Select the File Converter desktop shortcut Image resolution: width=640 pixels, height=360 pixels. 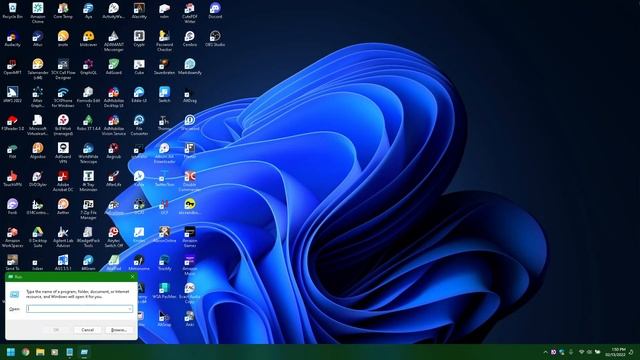139,124
